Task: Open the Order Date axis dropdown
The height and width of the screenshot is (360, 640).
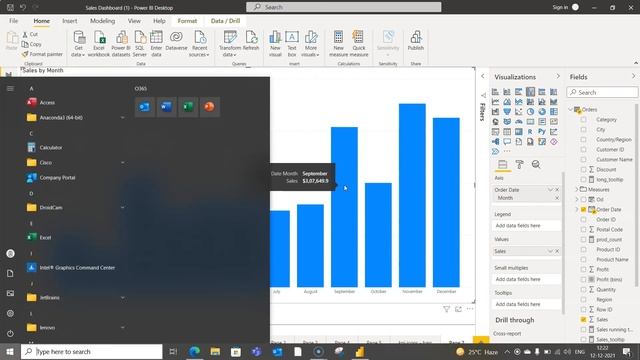Action: coord(550,190)
